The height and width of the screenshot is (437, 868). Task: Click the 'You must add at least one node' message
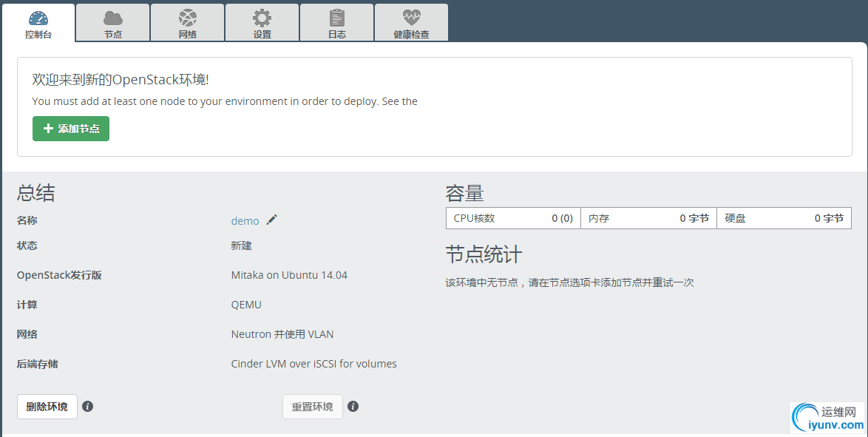tap(225, 101)
